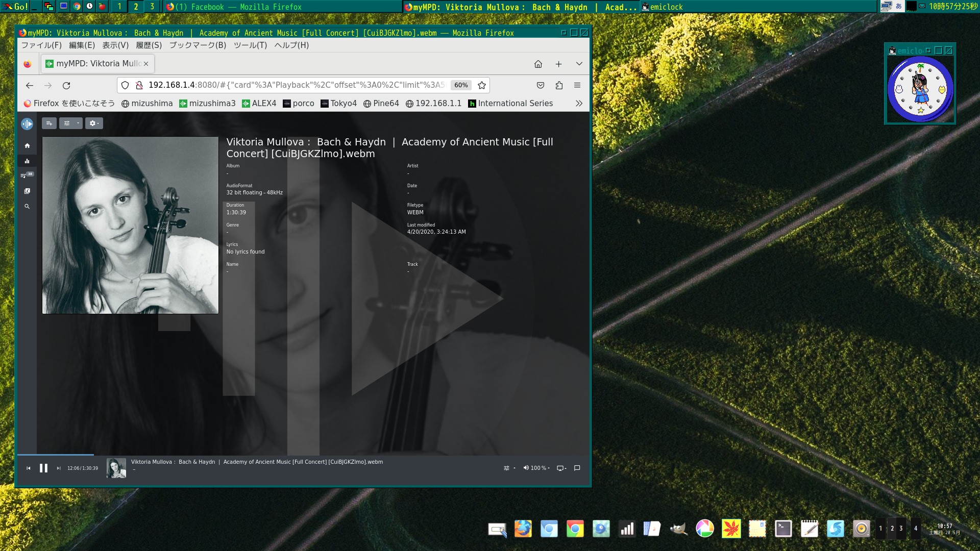Skip to the next track
Viewport: 980px width, 551px height.
pos(59,468)
